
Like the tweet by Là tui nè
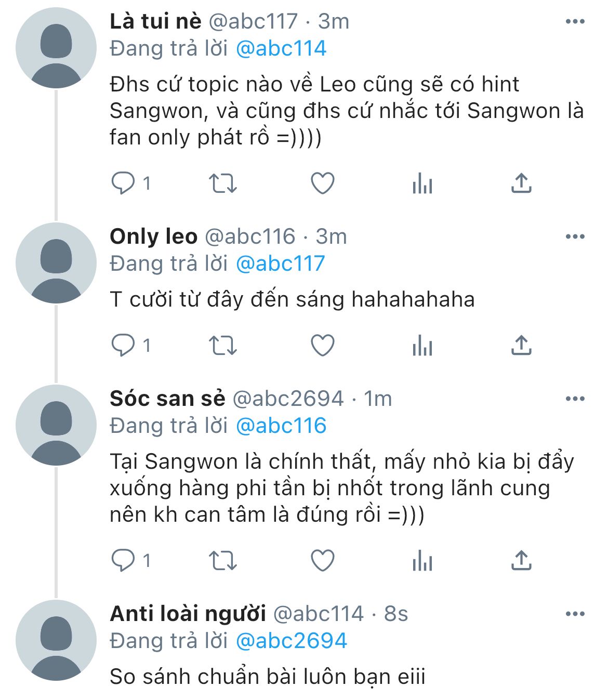click(322, 183)
